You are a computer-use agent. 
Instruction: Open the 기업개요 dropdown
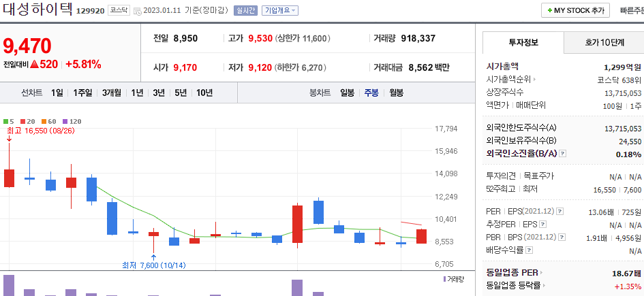coord(280,11)
